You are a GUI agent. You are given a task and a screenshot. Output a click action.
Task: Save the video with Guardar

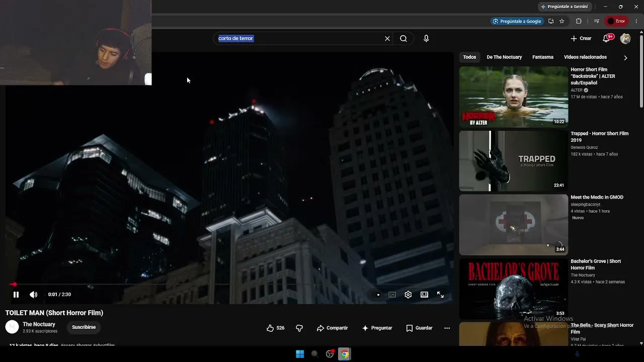click(x=419, y=328)
